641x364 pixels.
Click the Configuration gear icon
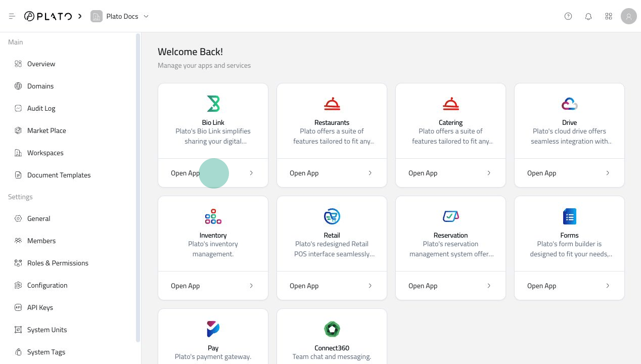click(18, 285)
